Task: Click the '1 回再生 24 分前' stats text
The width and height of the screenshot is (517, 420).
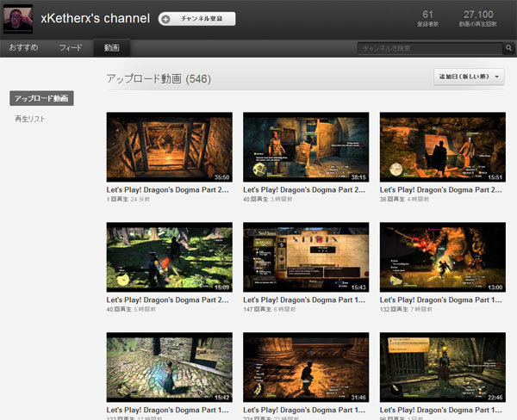Action: [128, 200]
